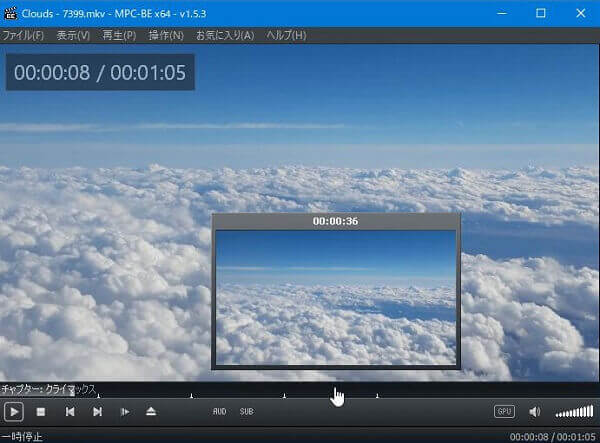Open the 再生(P) menu

click(119, 36)
